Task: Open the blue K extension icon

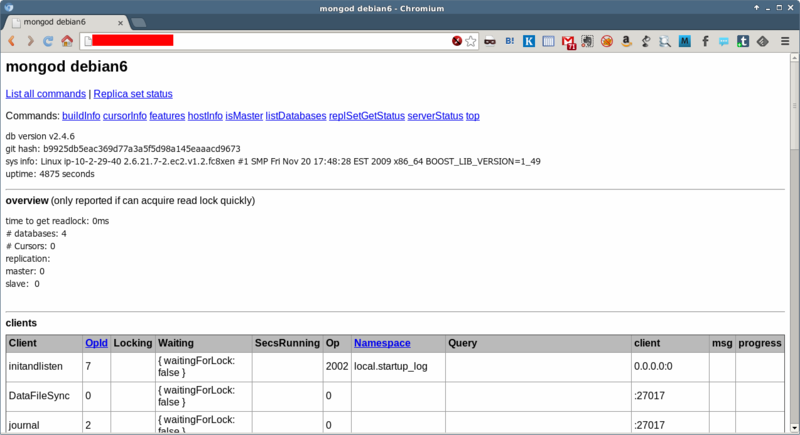Action: (x=529, y=41)
